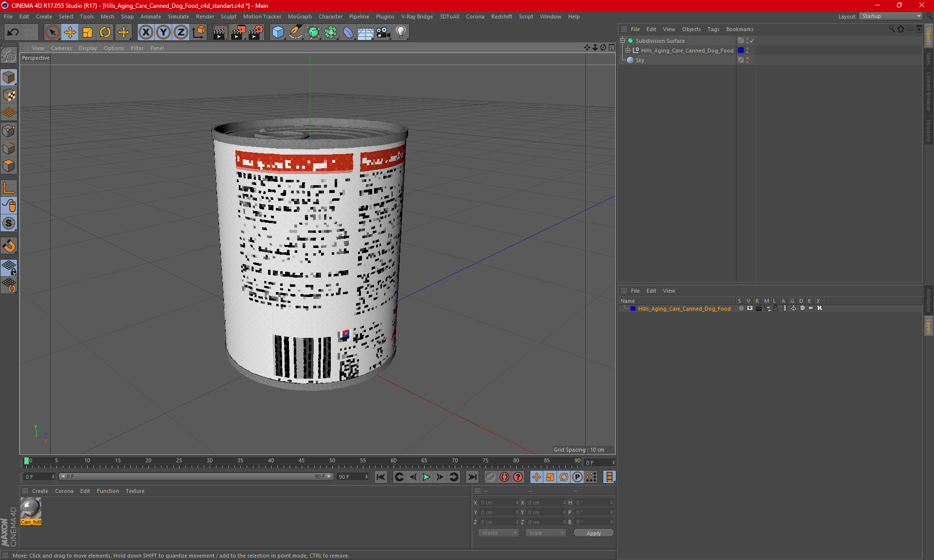The width and height of the screenshot is (934, 560).
Task: Render active view with clapperboard icon
Action: pos(220,33)
